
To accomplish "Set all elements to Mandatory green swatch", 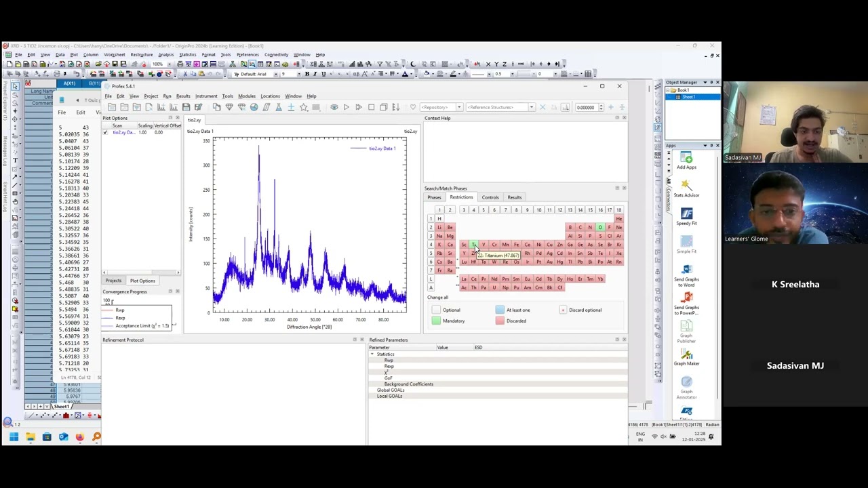I will tap(436, 321).
